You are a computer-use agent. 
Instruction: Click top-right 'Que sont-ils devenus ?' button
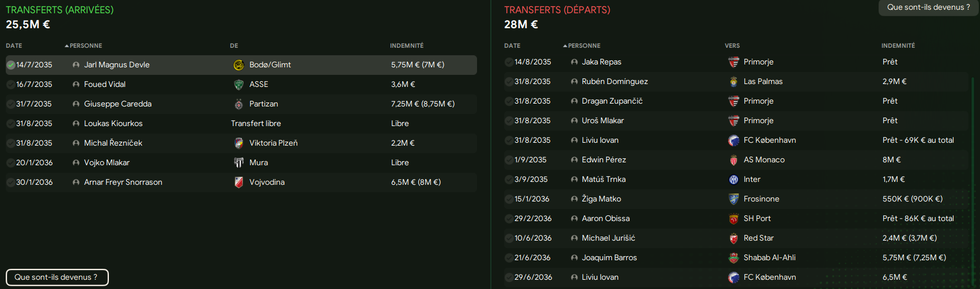(x=928, y=7)
